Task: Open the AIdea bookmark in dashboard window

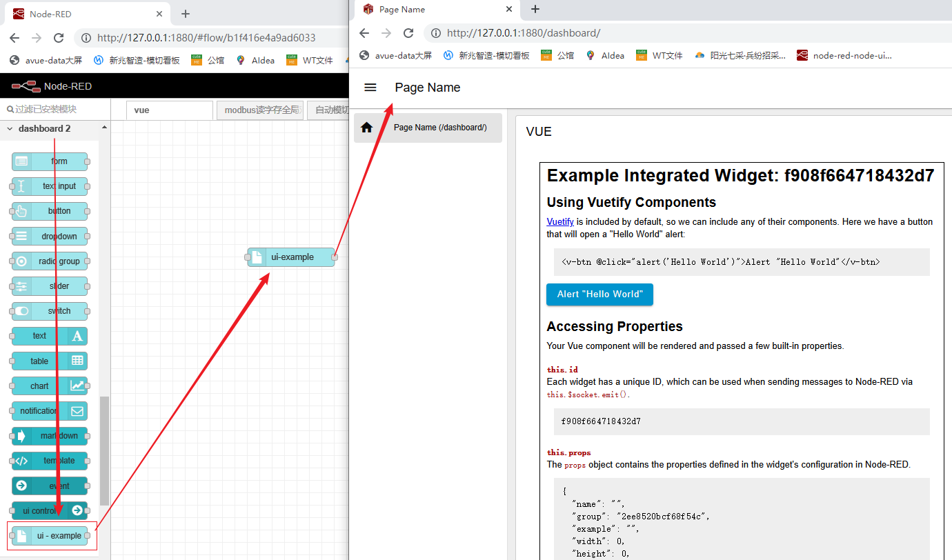Action: click(x=605, y=56)
